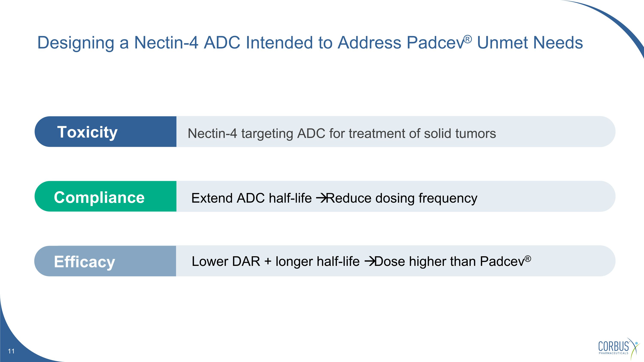Click the 'Lower DAR + longer half-life' text
The height and width of the screenshot is (362, 644).
275,262
